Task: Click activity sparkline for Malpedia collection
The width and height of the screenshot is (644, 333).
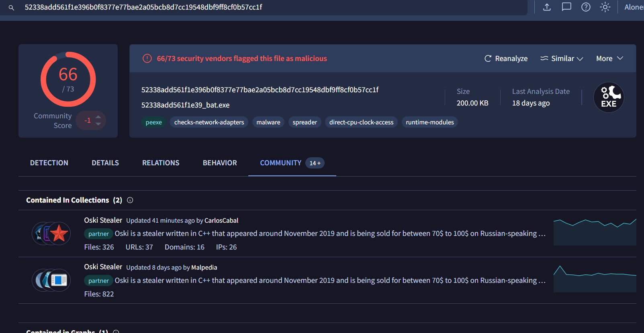Action: [x=595, y=279]
